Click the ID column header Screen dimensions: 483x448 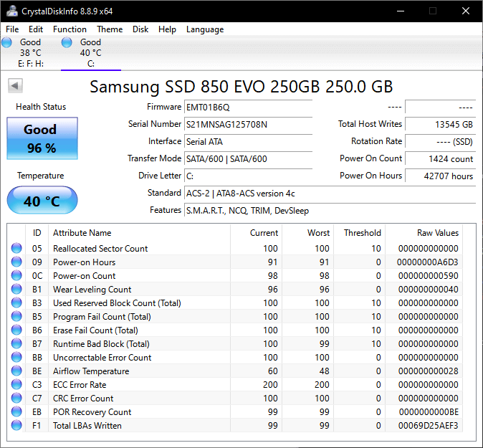(x=37, y=233)
